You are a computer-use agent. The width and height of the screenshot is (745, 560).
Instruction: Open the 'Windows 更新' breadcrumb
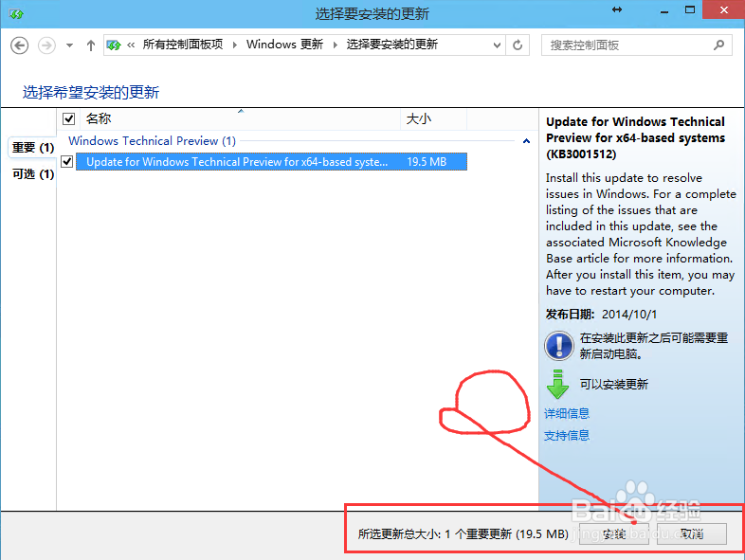pos(284,45)
